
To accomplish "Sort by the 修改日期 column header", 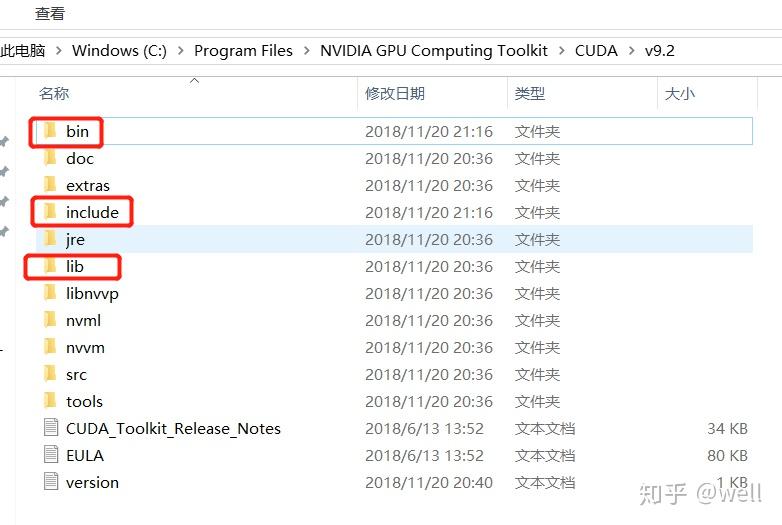I will click(395, 93).
